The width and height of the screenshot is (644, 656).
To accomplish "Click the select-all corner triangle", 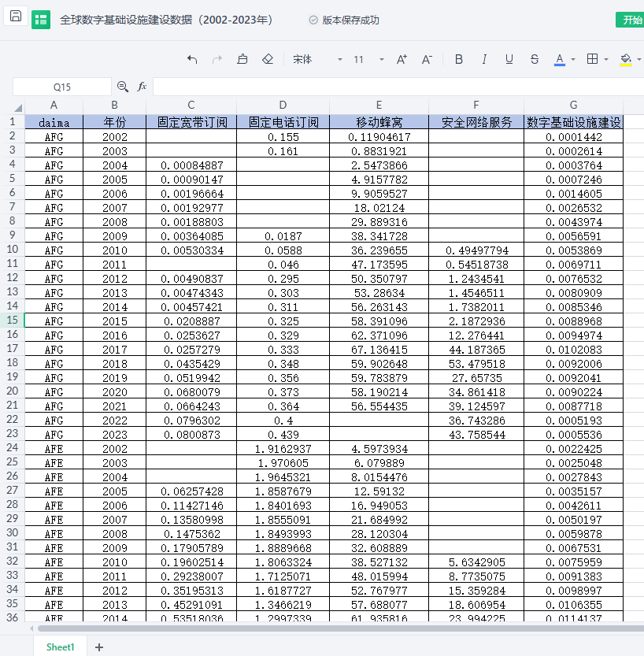I will coord(18,108).
